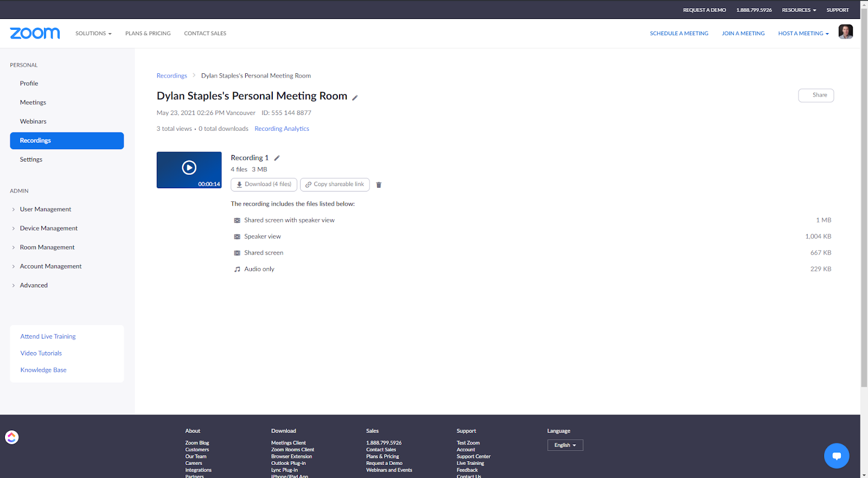Open Attend Live Training link
This screenshot has width=868, height=478.
[48, 336]
